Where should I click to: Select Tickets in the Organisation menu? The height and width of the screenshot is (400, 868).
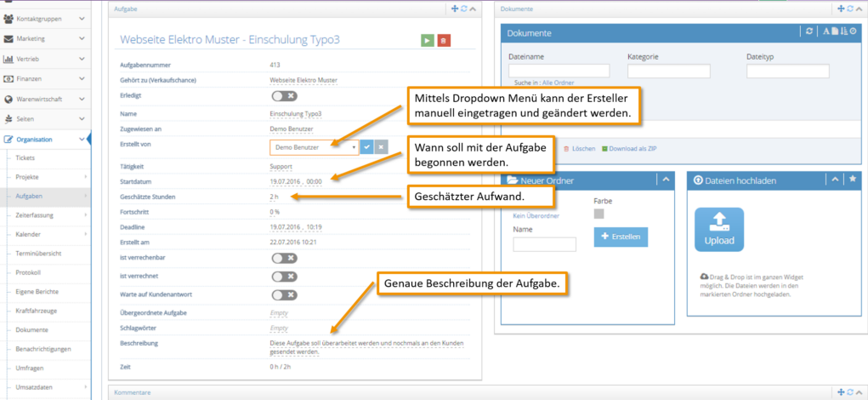click(x=26, y=158)
